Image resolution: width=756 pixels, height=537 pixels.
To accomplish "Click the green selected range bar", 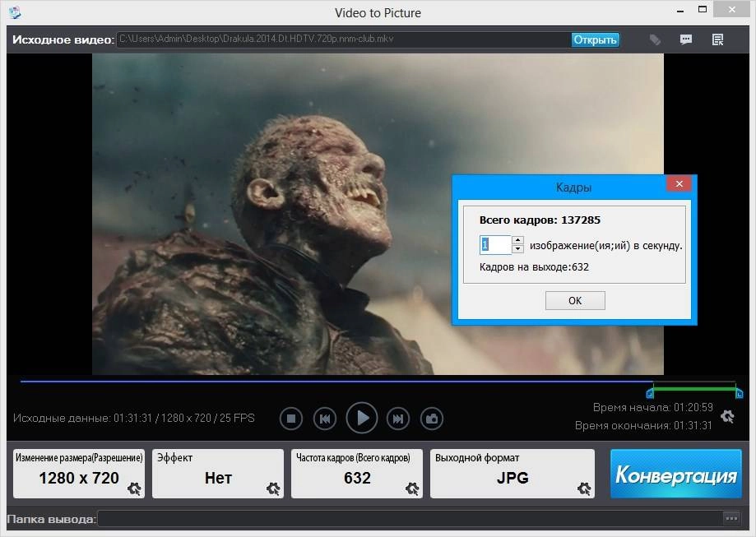I will [x=694, y=387].
